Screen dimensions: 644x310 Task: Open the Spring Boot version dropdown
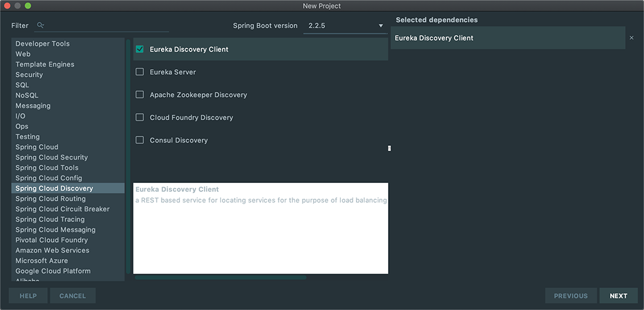(345, 26)
